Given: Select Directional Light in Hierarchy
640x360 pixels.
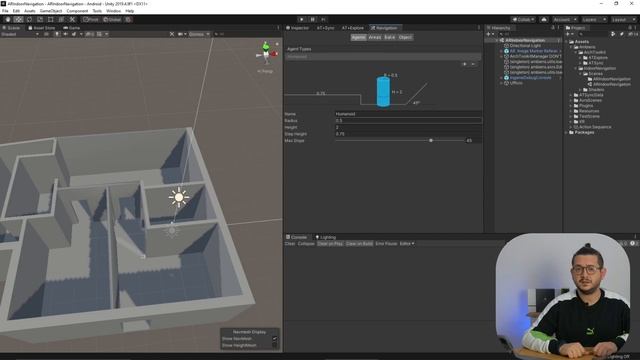Looking at the screenshot, I should [x=525, y=46].
